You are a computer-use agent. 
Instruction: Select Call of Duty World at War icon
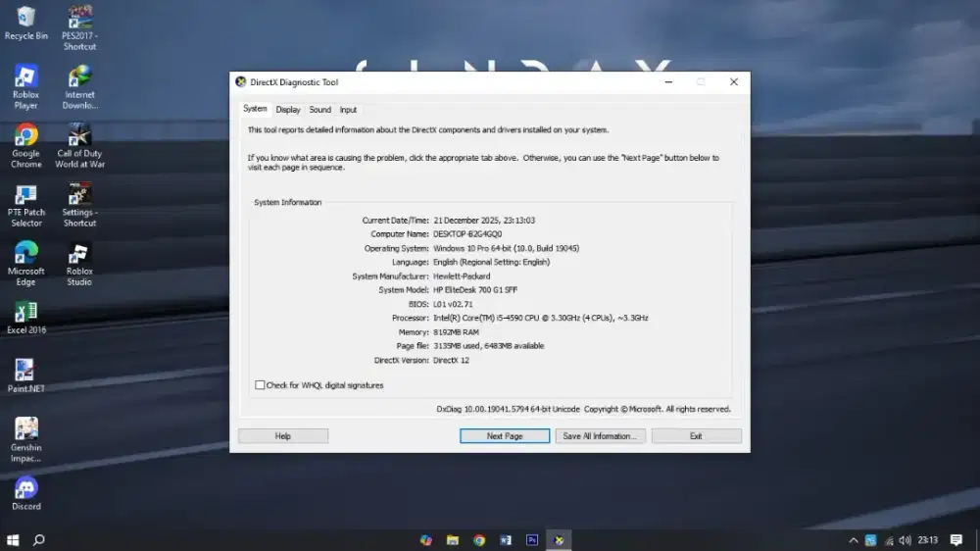[80, 146]
